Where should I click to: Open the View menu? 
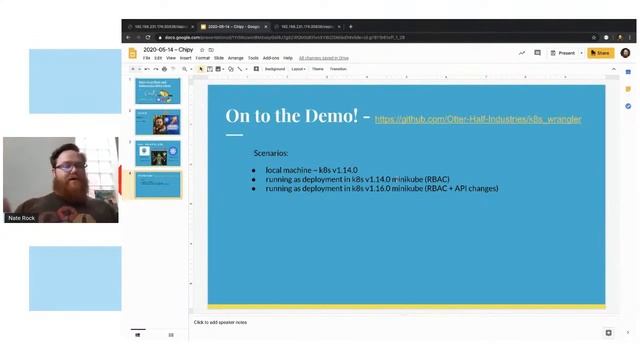[171, 58]
